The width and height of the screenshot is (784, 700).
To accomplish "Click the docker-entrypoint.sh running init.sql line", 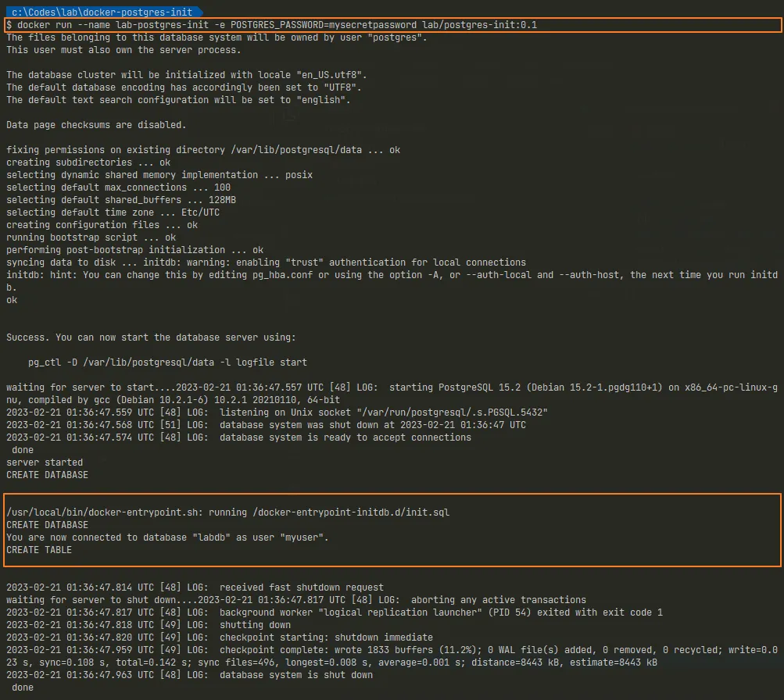I will pyautogui.click(x=227, y=512).
